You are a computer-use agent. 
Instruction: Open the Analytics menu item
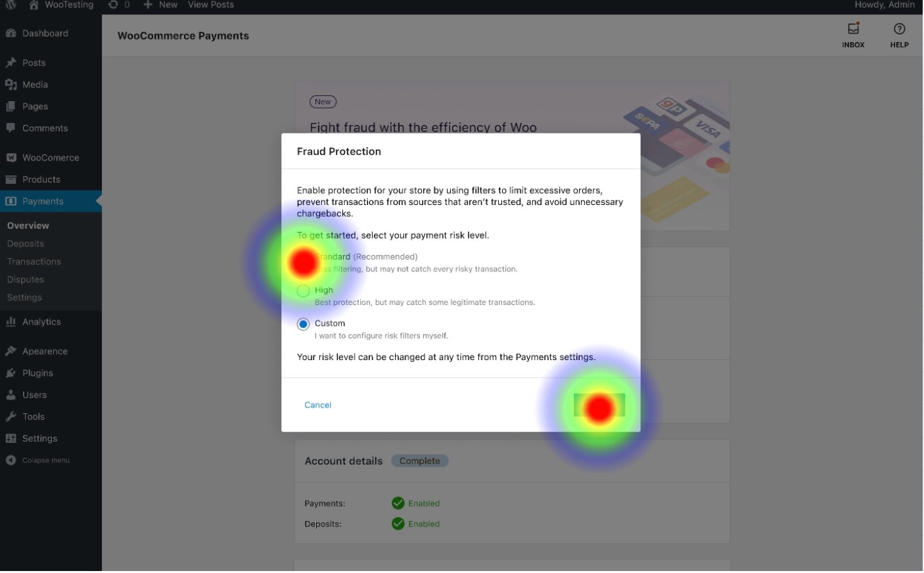[41, 322]
